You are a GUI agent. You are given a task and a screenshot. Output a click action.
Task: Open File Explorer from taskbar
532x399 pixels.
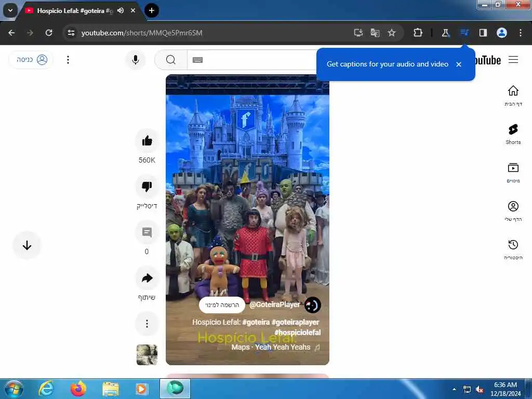[x=111, y=389]
